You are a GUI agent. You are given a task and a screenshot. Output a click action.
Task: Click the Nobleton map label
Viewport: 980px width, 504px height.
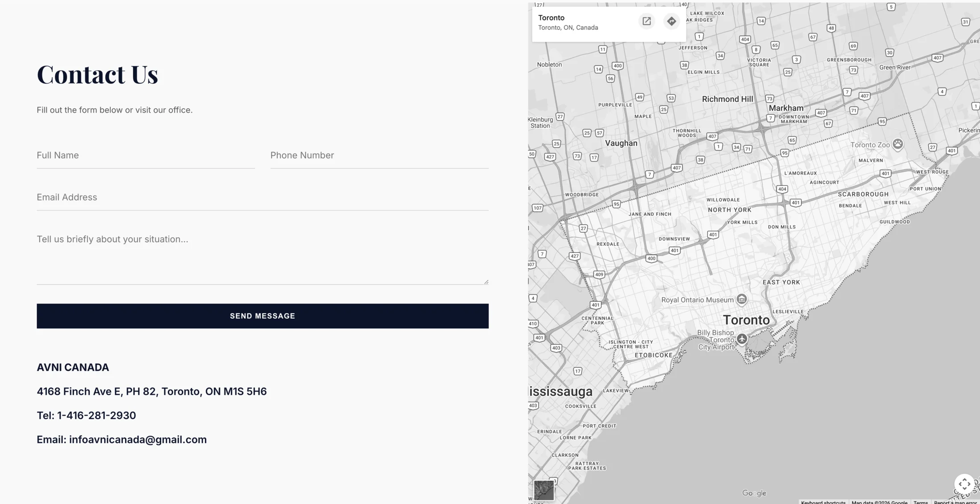click(549, 65)
